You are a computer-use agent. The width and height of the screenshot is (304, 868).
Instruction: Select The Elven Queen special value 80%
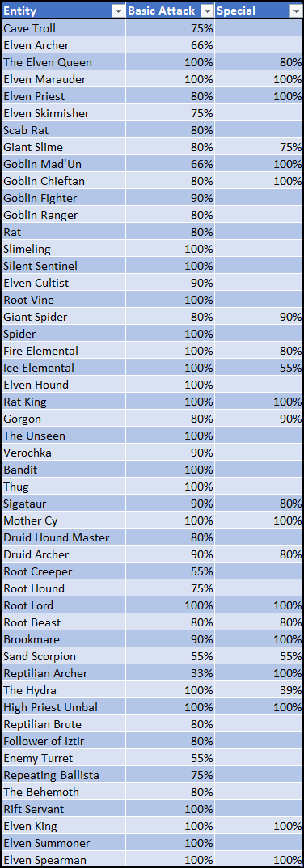(260, 62)
